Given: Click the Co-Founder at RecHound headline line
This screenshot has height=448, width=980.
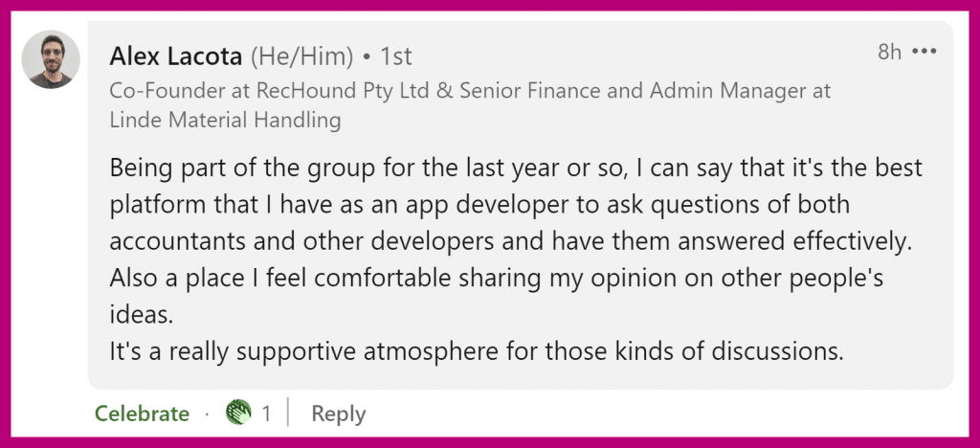Looking at the screenshot, I should [470, 91].
